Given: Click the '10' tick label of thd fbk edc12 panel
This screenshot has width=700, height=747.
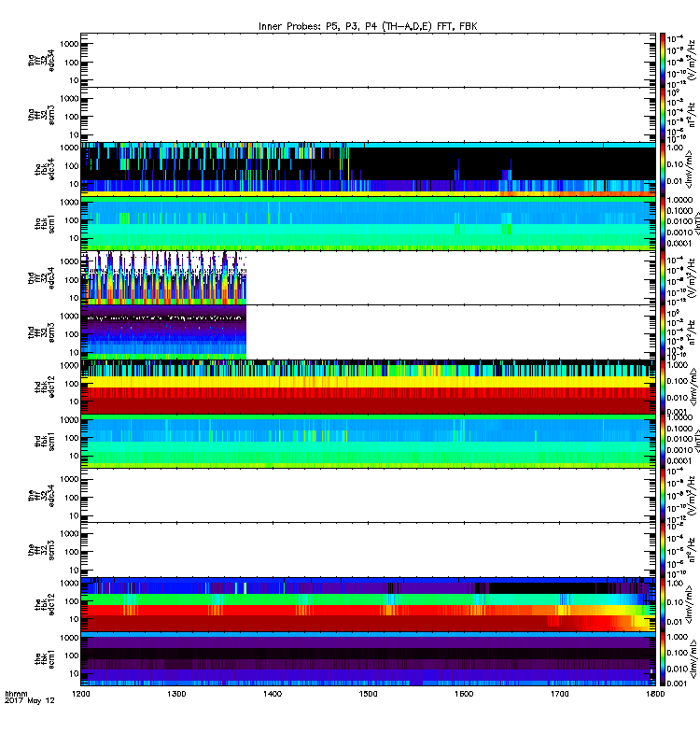Looking at the screenshot, I should click(74, 402).
